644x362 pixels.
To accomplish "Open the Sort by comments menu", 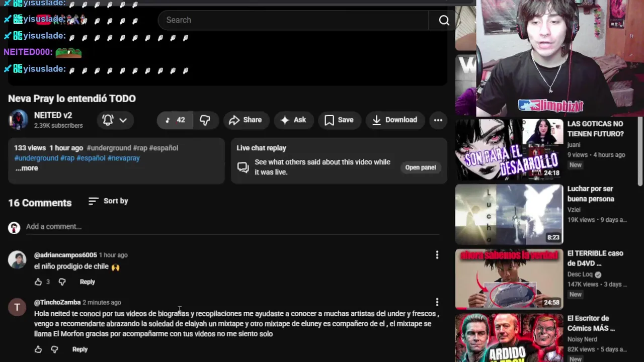I will pyautogui.click(x=108, y=201).
